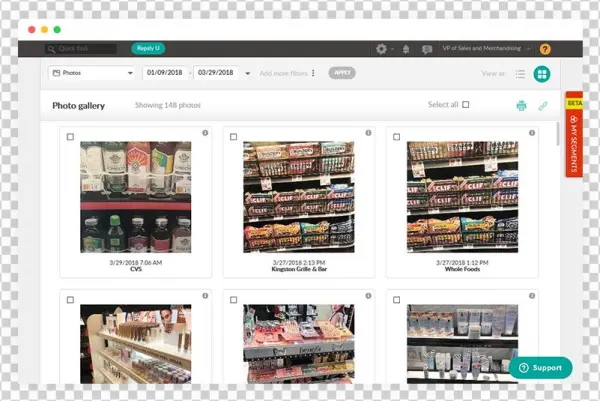Open the settings gear menu
Image resolution: width=600 pixels, height=401 pixels.
tap(381, 49)
